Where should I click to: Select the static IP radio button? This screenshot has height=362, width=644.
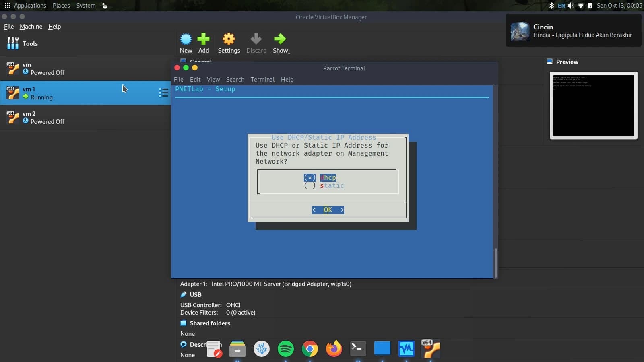(310, 185)
